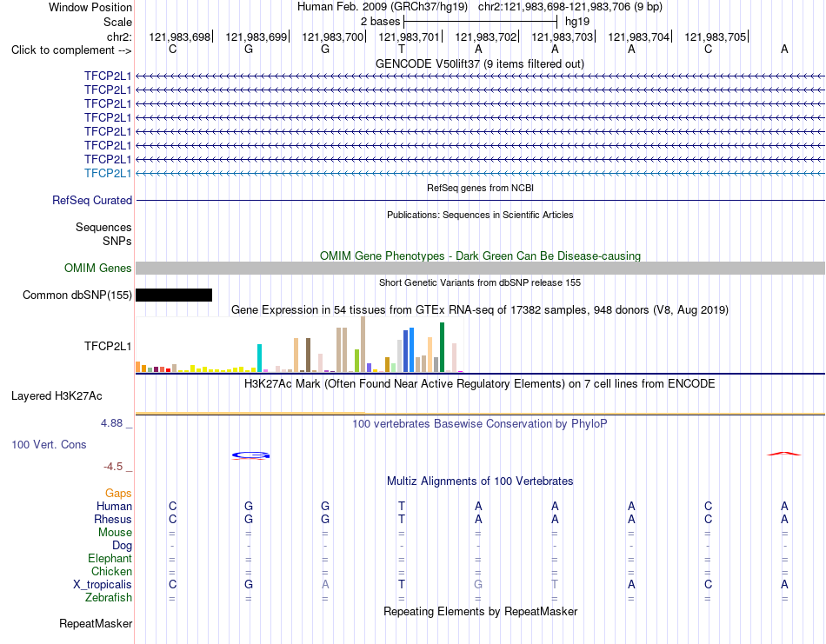Open H3K27Ac Mark ENCODE track title
This screenshot has width=826, height=644.
pos(479,383)
